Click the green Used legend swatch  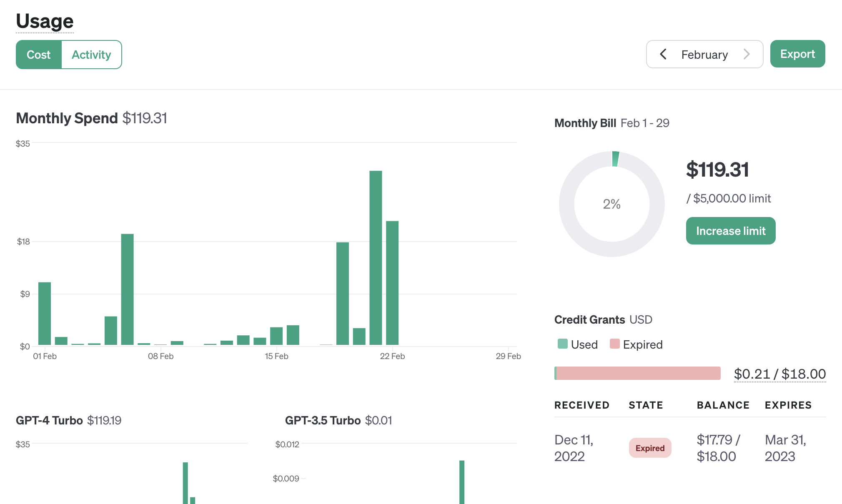[x=562, y=344]
